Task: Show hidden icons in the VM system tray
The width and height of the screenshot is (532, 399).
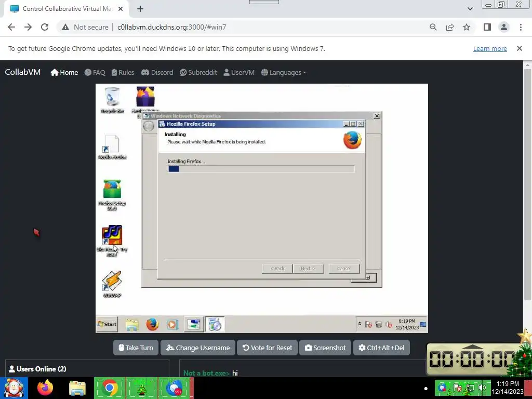Action: click(x=360, y=324)
